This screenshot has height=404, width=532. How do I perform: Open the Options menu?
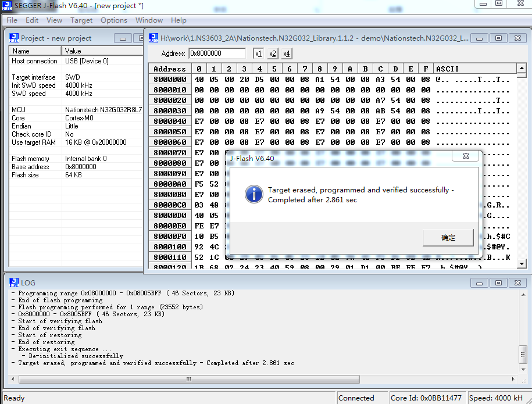pyautogui.click(x=113, y=20)
